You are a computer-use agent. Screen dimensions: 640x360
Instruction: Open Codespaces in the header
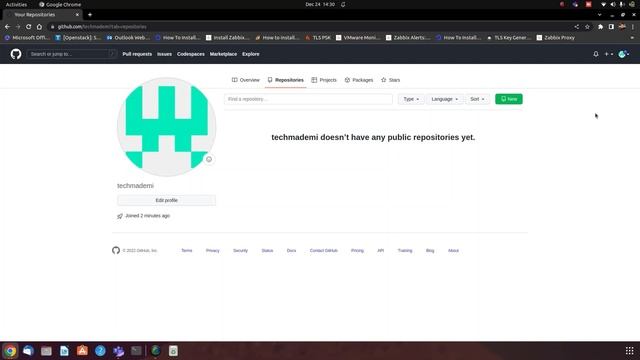[191, 54]
